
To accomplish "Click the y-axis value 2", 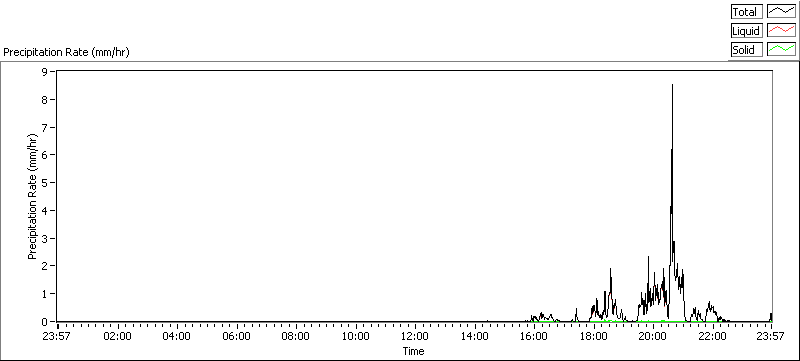I will (x=44, y=266).
